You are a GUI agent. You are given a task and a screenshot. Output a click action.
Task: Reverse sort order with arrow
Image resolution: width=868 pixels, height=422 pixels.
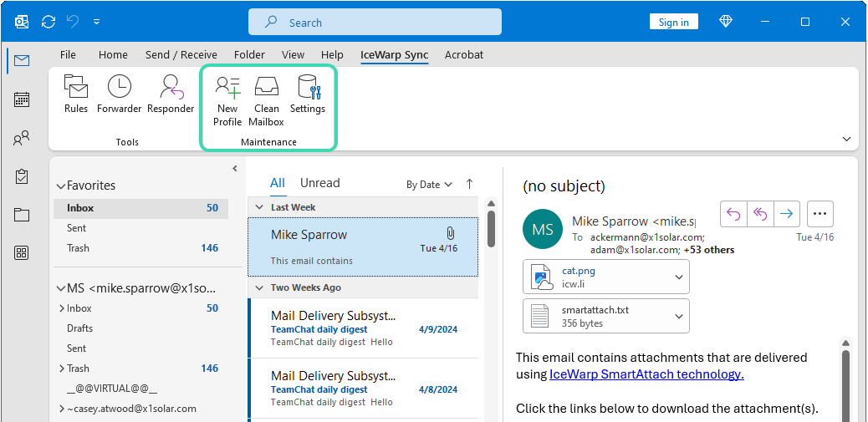pos(469,184)
